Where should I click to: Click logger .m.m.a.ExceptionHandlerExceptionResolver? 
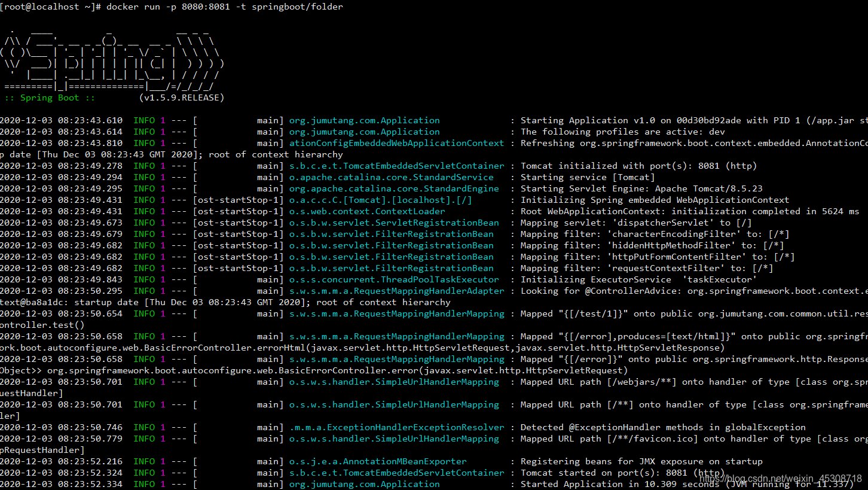pos(397,427)
